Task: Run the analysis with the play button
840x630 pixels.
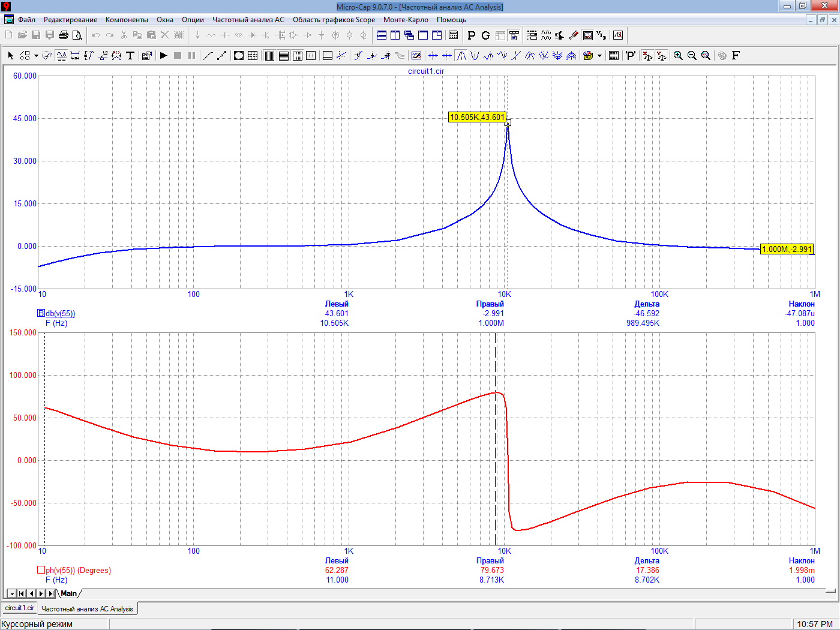Action: pos(164,55)
